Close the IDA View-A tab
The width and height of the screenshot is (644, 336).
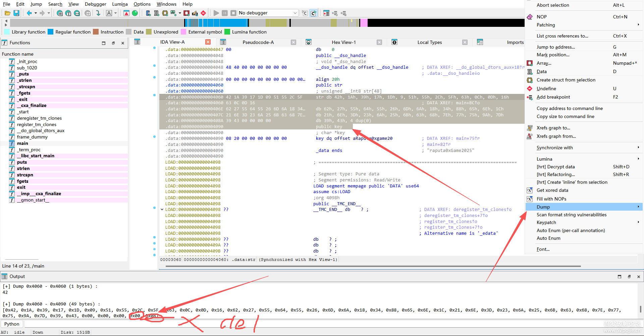click(x=208, y=42)
